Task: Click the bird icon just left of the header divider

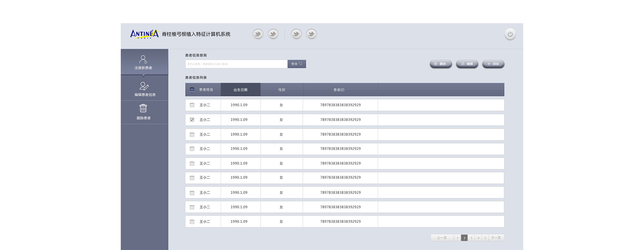Action: pyautogui.click(x=273, y=34)
